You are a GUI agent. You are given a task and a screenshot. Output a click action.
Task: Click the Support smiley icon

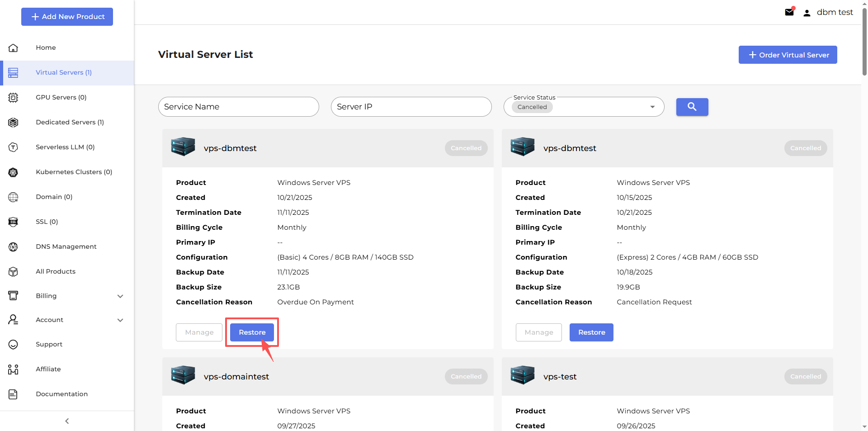pos(13,344)
